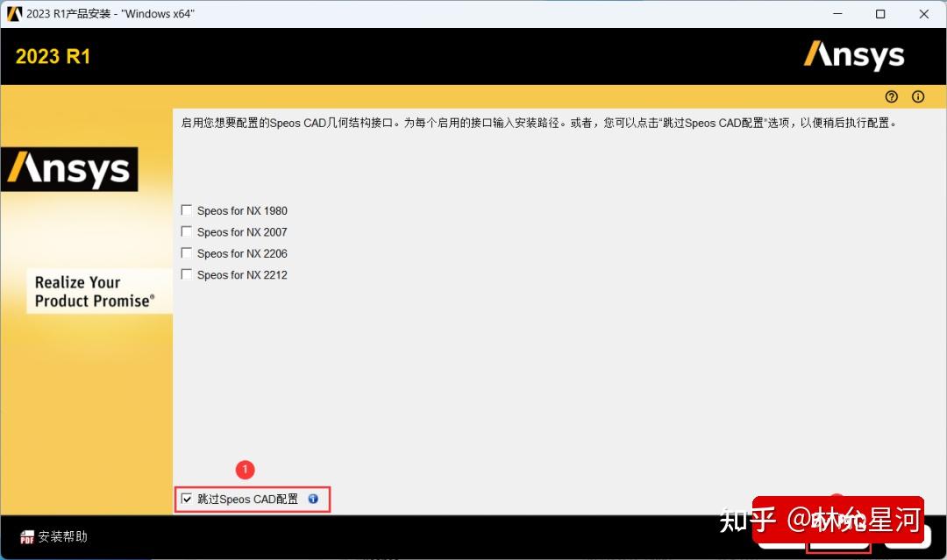Click the blue info icon beside 跳过Speos CAD配置

tap(313, 498)
